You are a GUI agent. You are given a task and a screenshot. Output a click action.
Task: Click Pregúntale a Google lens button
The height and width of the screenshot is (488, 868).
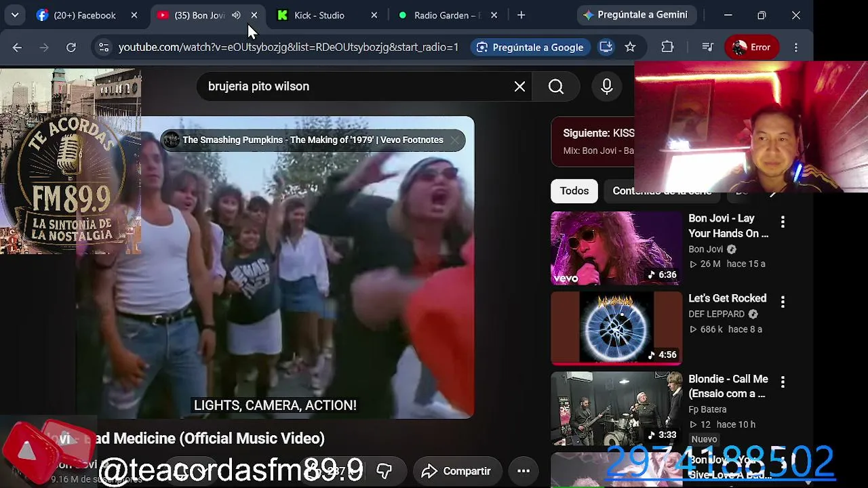[530, 47]
